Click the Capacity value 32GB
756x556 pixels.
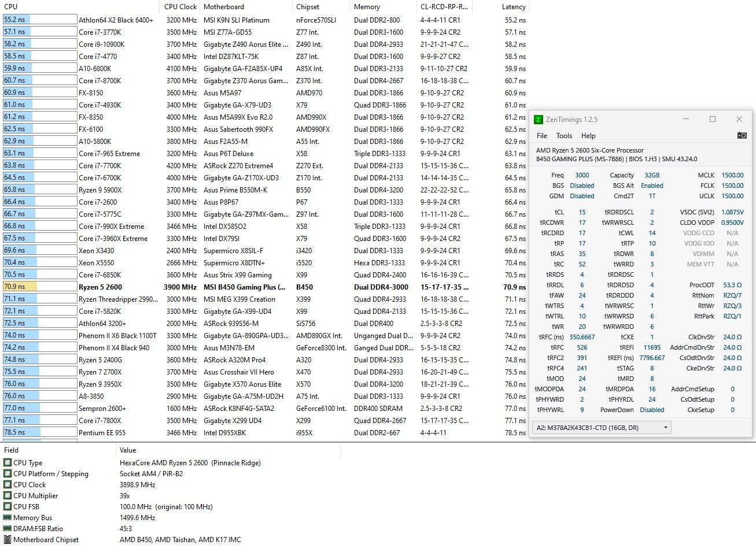tap(652, 175)
